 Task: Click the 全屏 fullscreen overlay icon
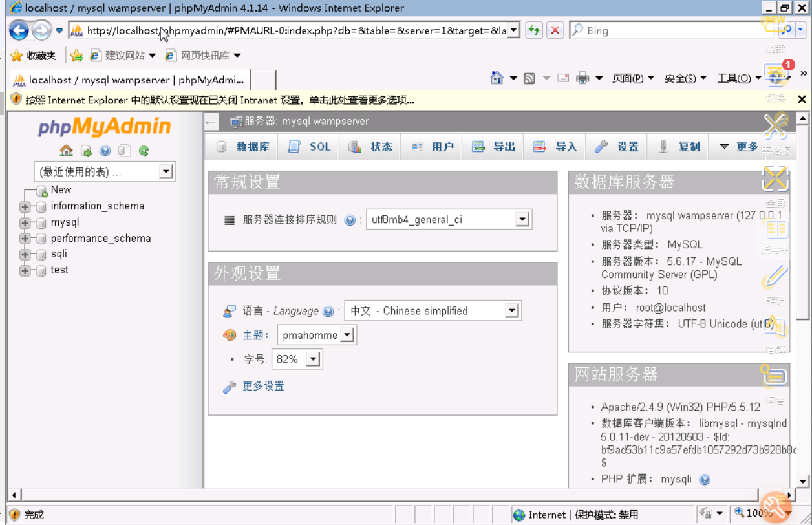tap(775, 178)
